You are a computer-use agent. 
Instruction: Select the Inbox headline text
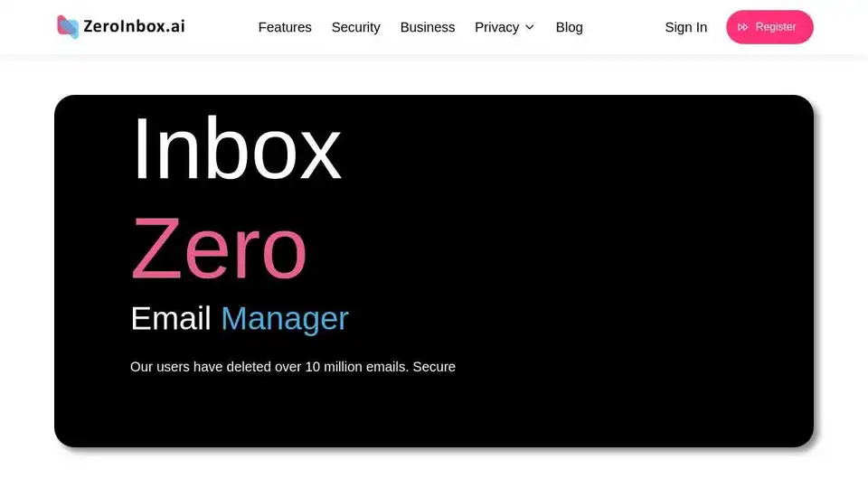tap(237, 148)
